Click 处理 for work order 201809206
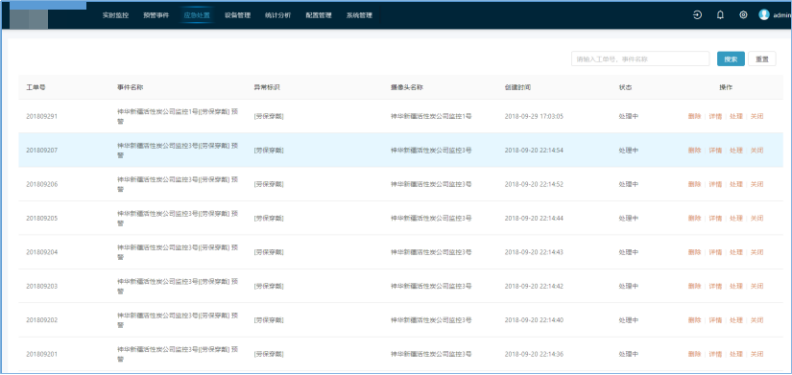792x375 pixels. pos(736,184)
